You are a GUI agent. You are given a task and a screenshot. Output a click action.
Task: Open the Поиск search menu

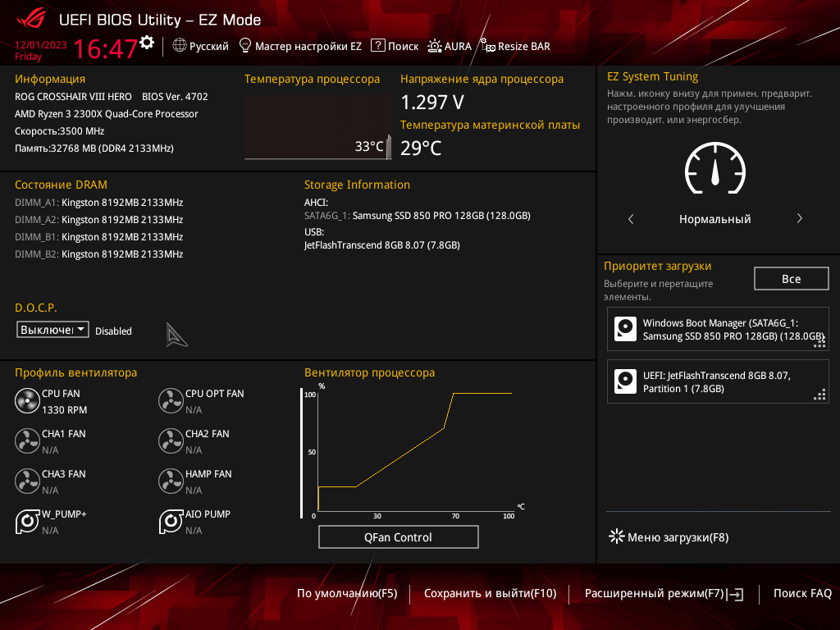(403, 46)
